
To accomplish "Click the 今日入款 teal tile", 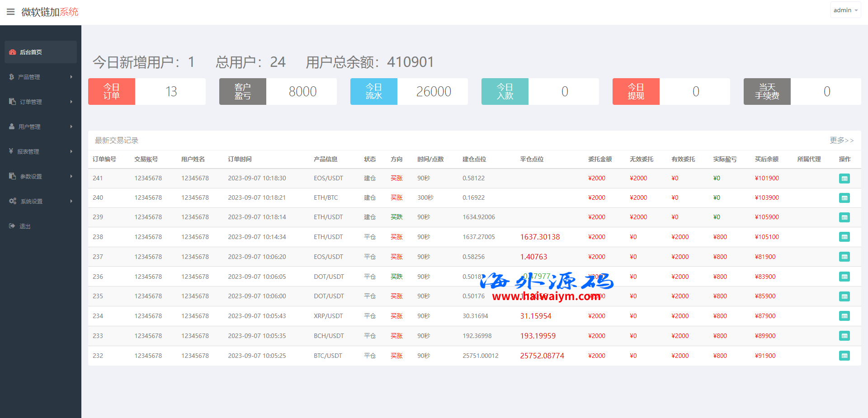I will point(505,91).
